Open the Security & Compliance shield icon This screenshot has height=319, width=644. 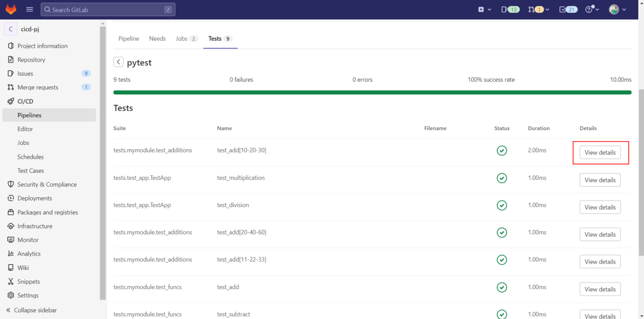click(x=11, y=184)
